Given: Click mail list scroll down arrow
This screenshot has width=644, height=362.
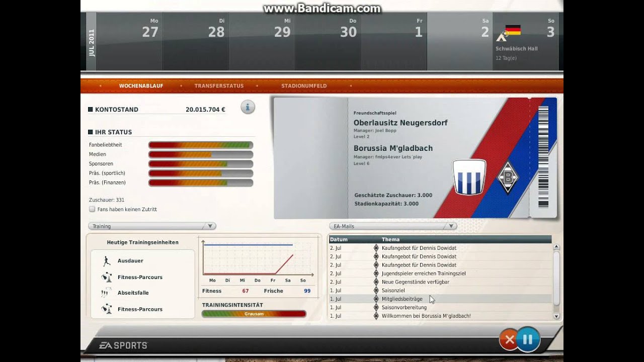Looking at the screenshot, I should pos(556,316).
